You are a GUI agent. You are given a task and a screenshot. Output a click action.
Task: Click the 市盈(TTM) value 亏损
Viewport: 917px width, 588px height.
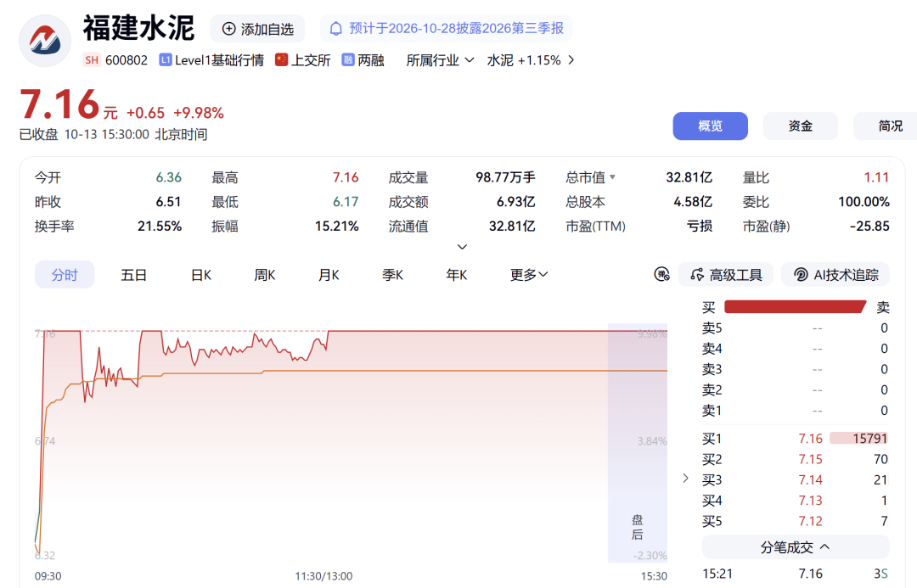700,227
